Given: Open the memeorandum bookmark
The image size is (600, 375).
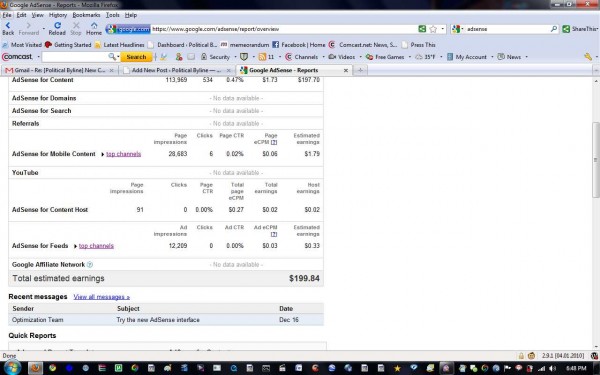Looking at the screenshot, I should (245, 45).
